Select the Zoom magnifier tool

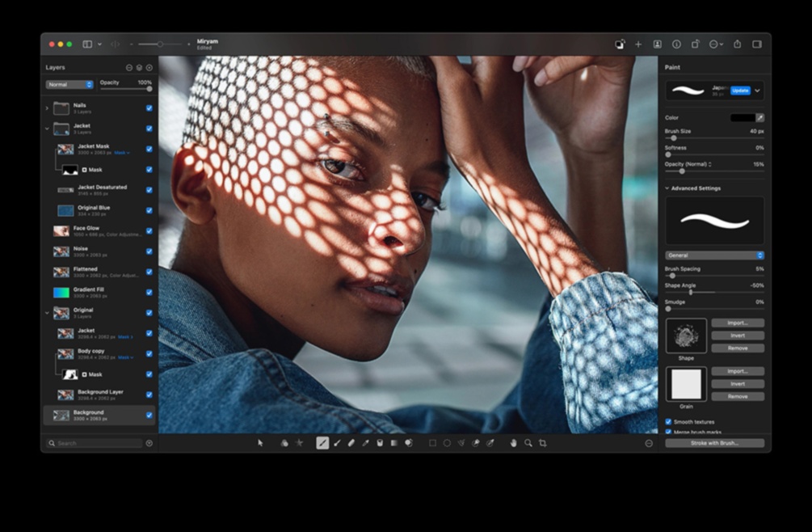pyautogui.click(x=528, y=443)
